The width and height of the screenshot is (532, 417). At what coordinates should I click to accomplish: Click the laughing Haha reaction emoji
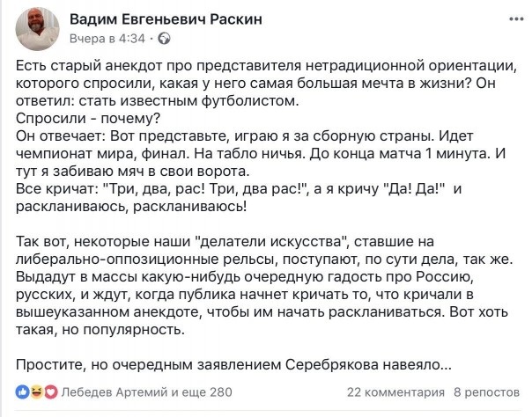click(x=36, y=391)
